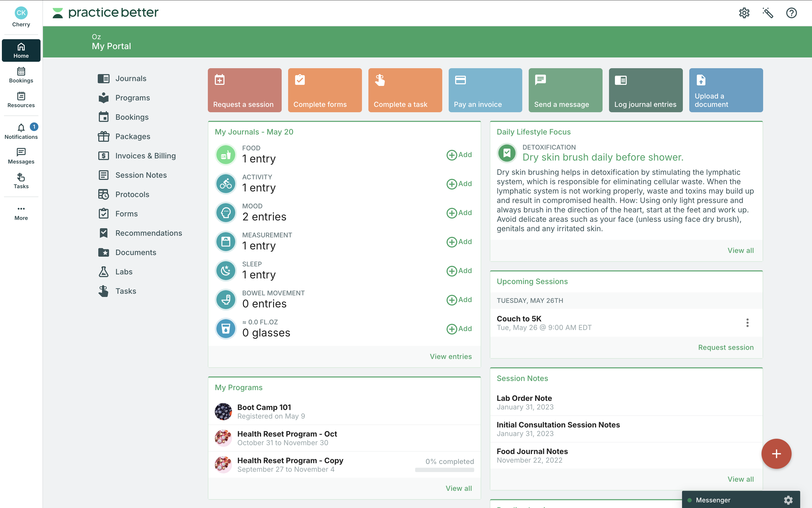Open Session Notes in portal menu
The image size is (812, 508).
pyautogui.click(x=132, y=175)
